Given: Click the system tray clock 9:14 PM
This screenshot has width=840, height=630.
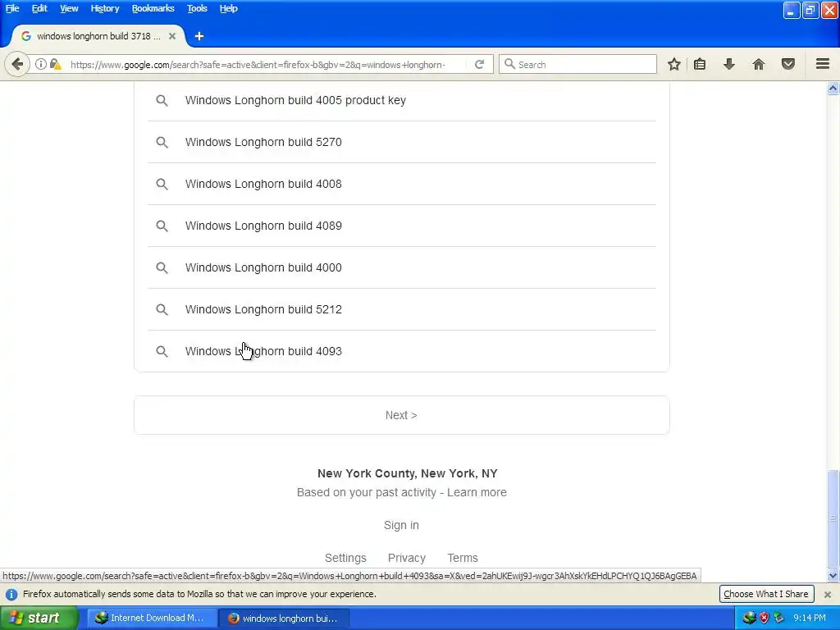Looking at the screenshot, I should pos(810,619).
